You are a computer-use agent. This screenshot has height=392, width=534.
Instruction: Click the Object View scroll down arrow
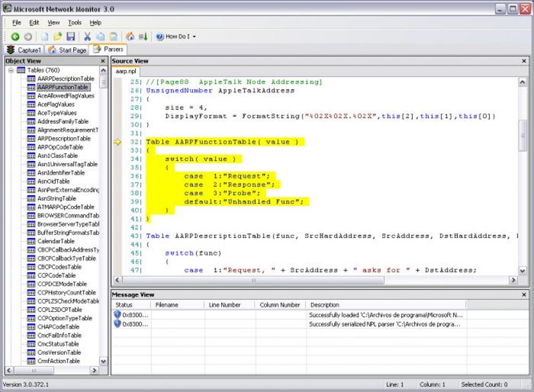pyautogui.click(x=103, y=361)
